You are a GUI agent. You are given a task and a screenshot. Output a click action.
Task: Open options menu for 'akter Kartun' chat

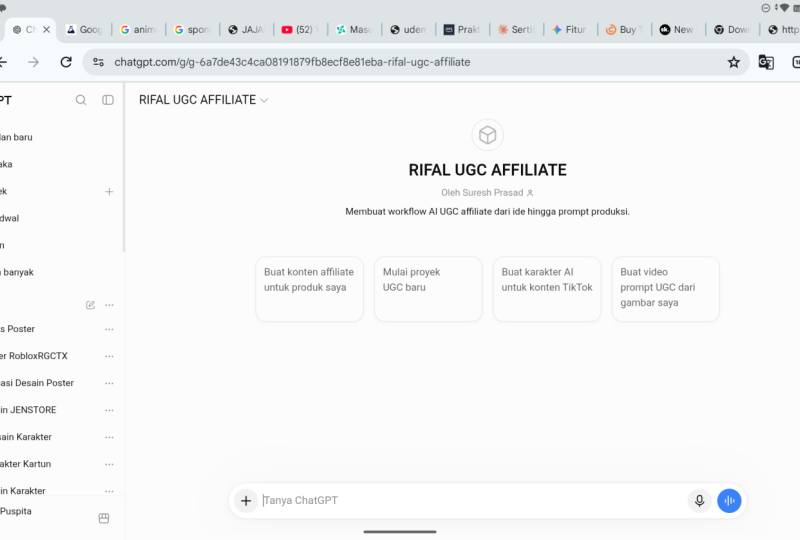[109, 464]
